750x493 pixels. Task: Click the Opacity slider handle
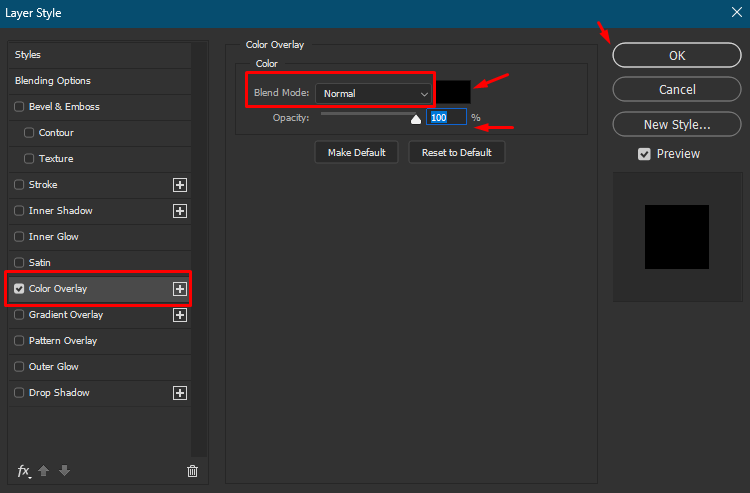pyautogui.click(x=416, y=119)
